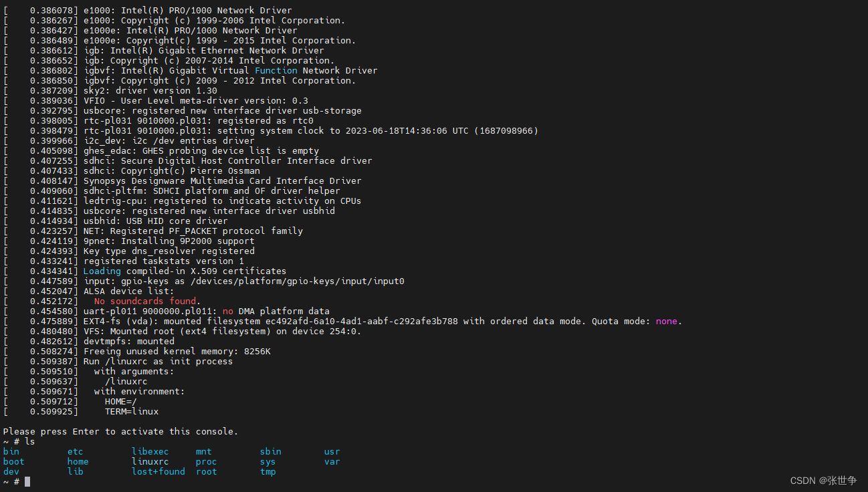
Task: Click the 'mnt' directory name
Action: click(x=204, y=452)
